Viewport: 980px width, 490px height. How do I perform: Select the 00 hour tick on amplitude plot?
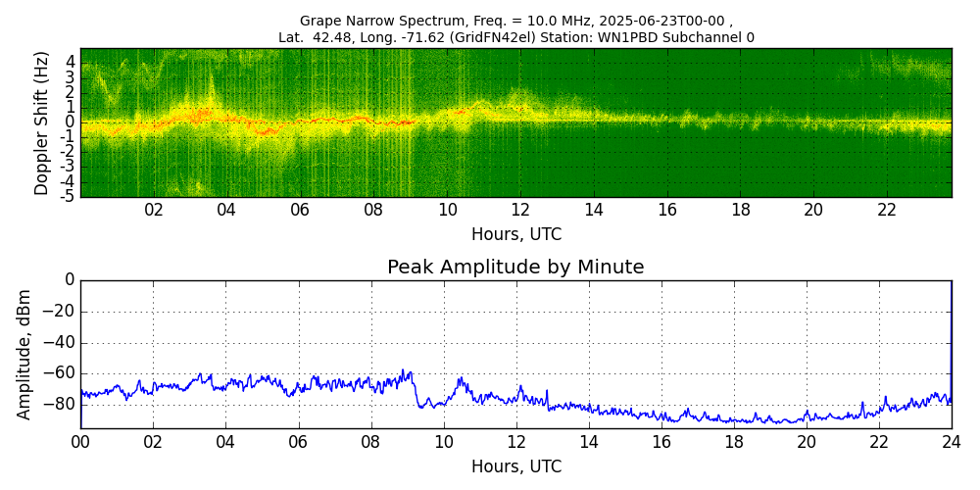[x=80, y=441]
